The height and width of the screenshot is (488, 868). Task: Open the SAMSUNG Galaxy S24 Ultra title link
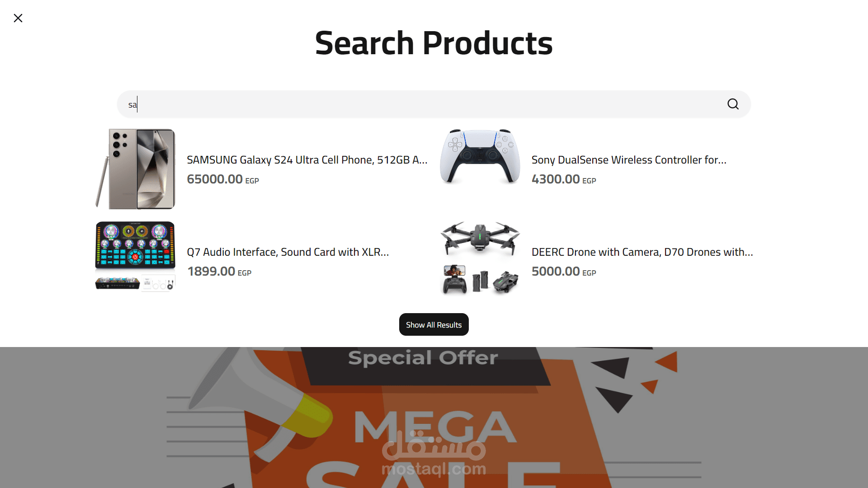point(307,160)
